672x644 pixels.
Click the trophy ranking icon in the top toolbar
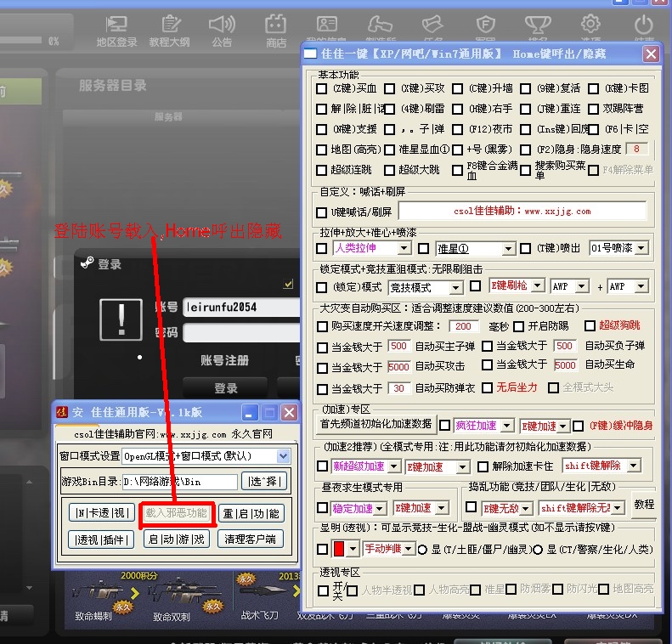[538, 25]
